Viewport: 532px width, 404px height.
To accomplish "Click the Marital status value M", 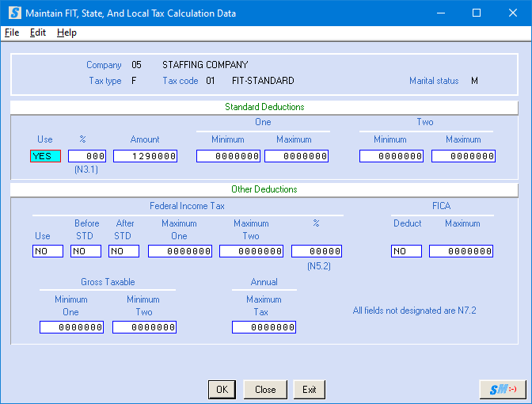I will 474,81.
